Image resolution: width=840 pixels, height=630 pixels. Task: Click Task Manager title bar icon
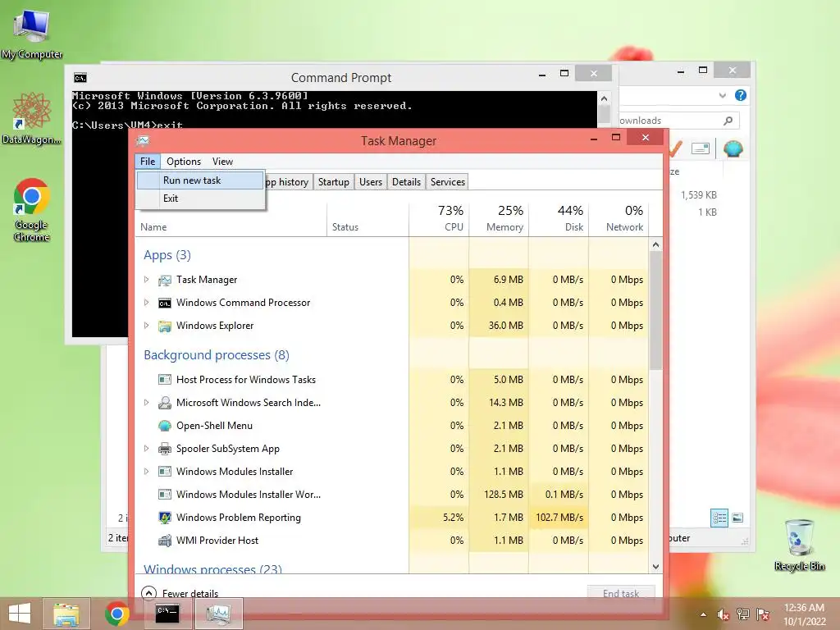click(143, 141)
